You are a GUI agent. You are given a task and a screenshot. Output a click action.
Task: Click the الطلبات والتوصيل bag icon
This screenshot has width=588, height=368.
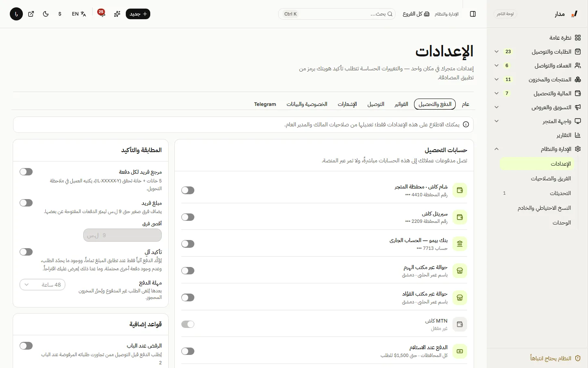point(577,52)
